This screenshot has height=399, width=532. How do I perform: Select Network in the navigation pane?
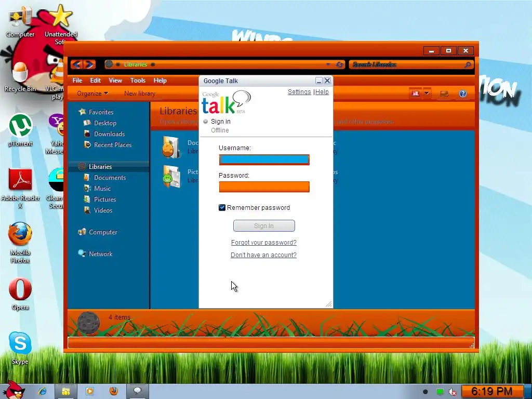point(100,254)
